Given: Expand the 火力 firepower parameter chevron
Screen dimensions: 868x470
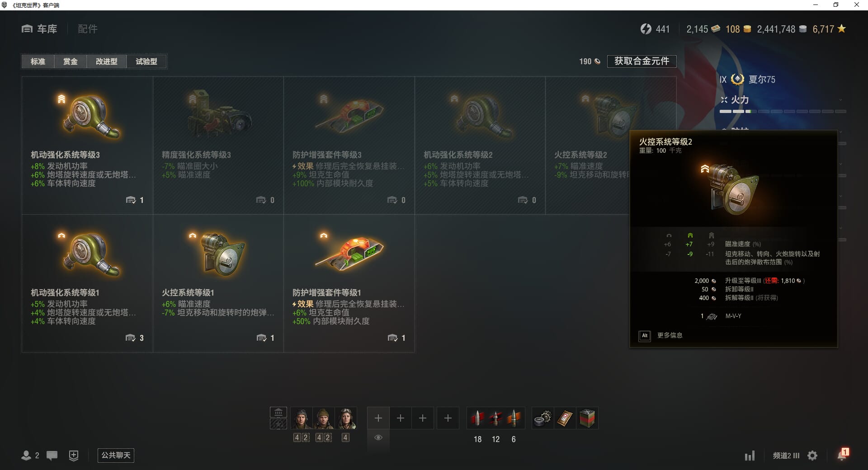Looking at the screenshot, I should 840,100.
